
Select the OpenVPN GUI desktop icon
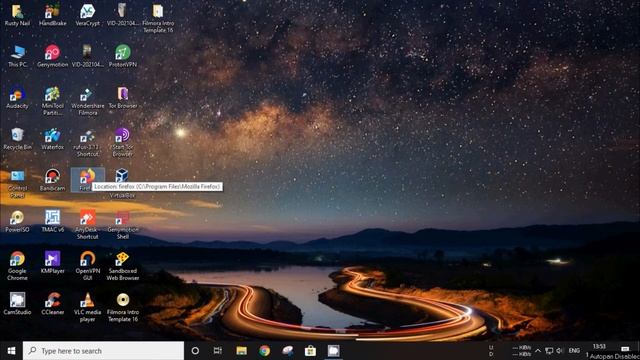point(87,266)
